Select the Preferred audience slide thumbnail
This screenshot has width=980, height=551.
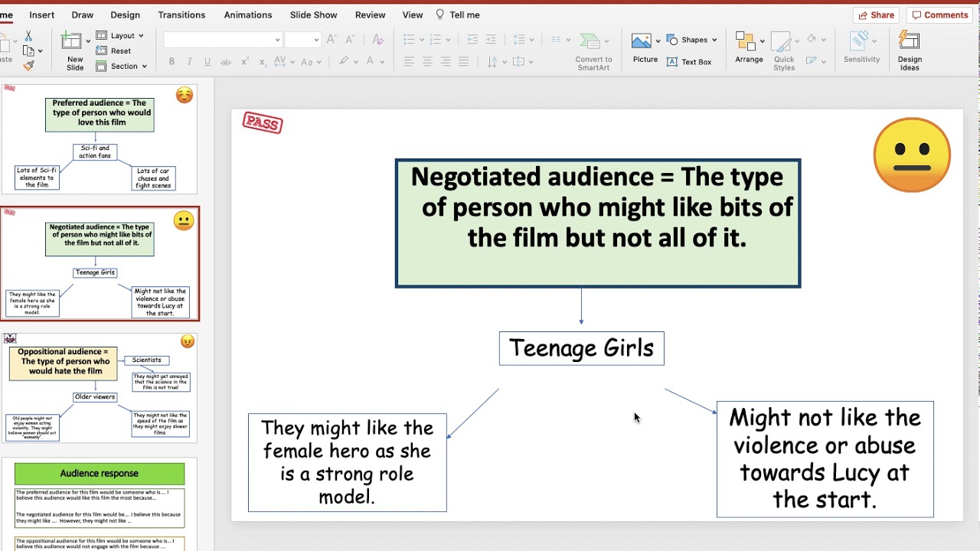[x=100, y=139]
